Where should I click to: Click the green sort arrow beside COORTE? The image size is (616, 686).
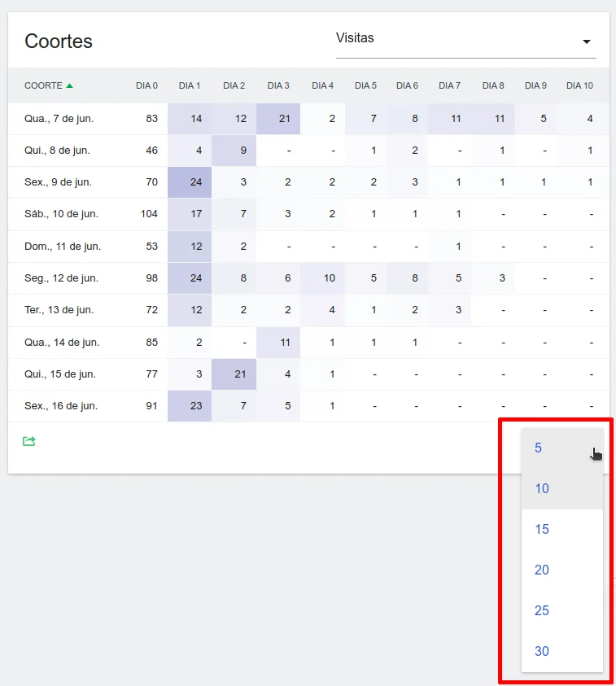(69, 85)
